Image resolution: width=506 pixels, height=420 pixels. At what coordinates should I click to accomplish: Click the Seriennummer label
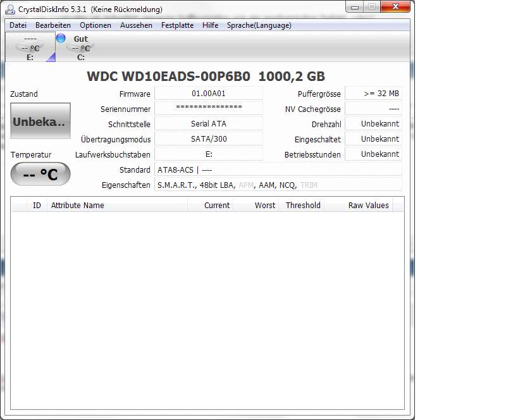pos(125,109)
